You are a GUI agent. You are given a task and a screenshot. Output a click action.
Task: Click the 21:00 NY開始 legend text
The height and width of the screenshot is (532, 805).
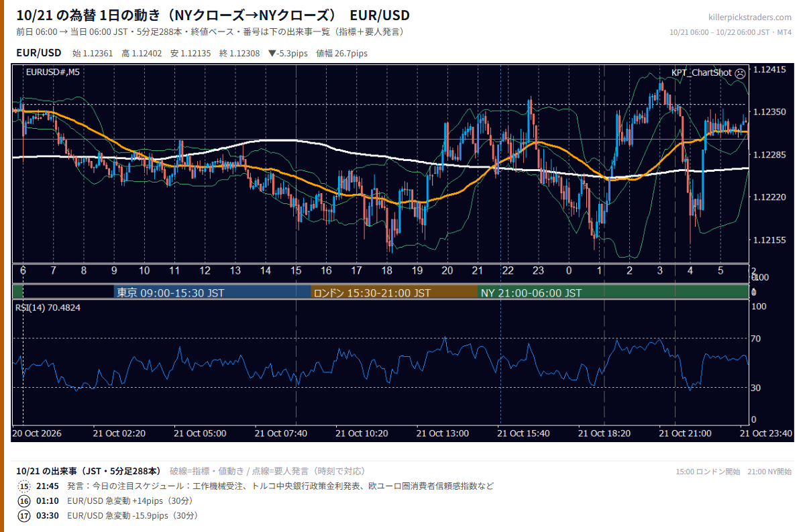pos(769,472)
